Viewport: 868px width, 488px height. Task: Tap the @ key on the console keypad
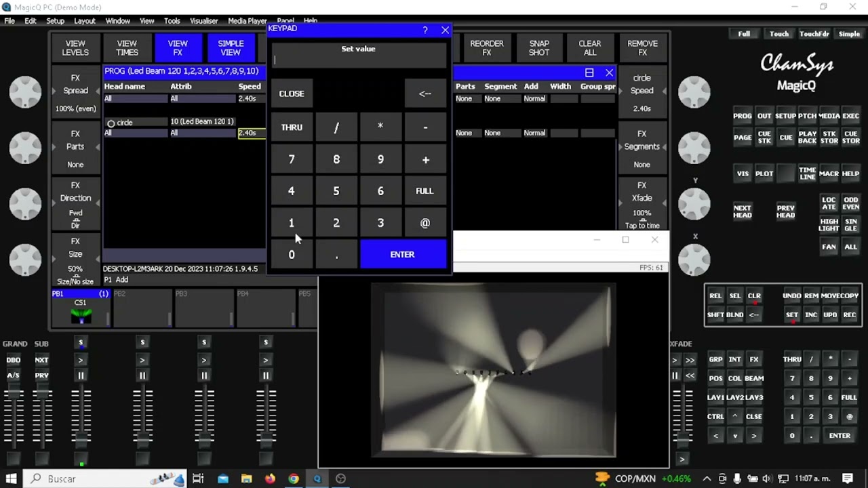(x=849, y=416)
